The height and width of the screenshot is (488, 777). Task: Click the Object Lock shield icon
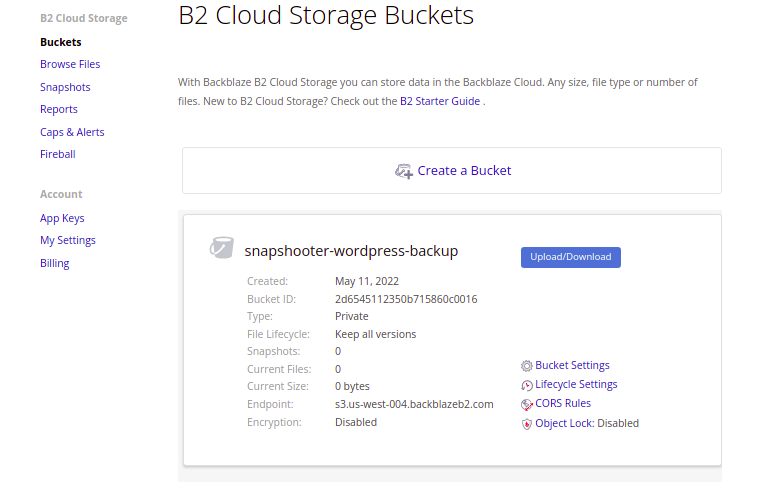coord(526,424)
